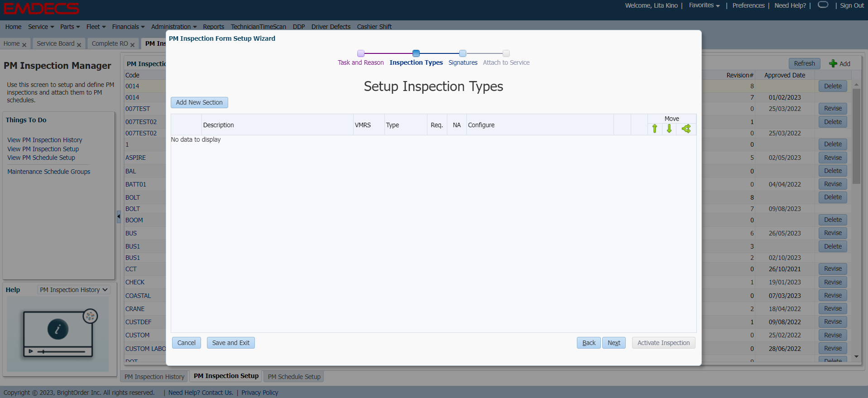The width and height of the screenshot is (868, 398).
Task: Click the move left indent arrow icon
Action: pyautogui.click(x=686, y=129)
